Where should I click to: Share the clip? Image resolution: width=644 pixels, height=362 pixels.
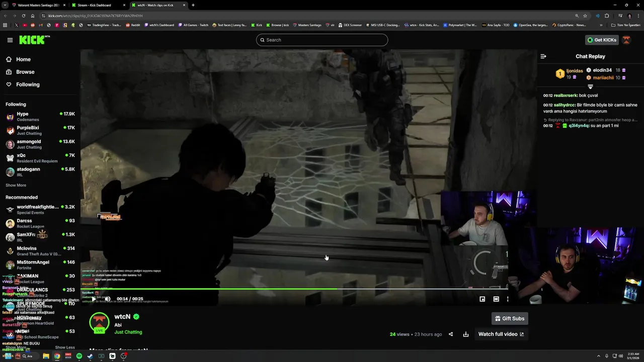pyautogui.click(x=451, y=334)
